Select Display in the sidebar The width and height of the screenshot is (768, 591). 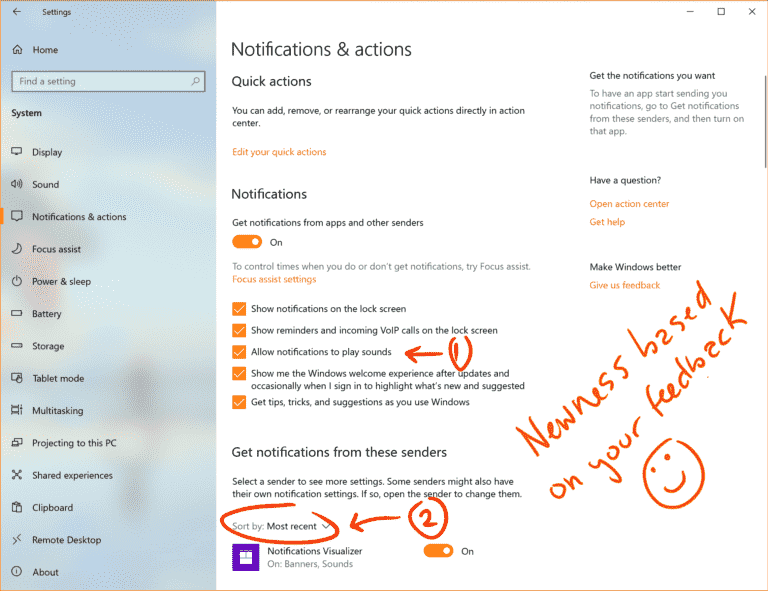pyautogui.click(x=47, y=152)
